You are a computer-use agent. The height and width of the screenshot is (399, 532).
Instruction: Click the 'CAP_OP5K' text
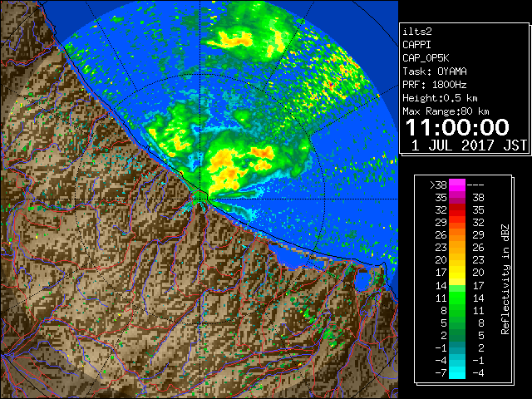(426, 58)
